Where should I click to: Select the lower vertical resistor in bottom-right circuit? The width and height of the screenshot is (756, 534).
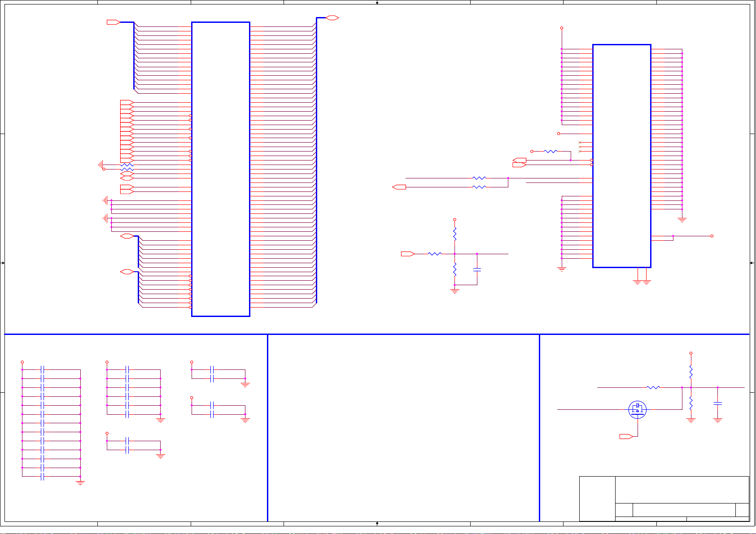pos(691,403)
